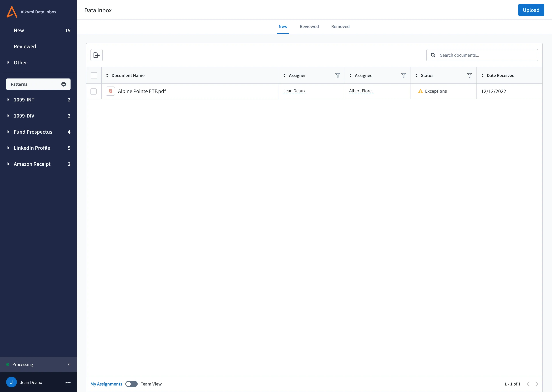The height and width of the screenshot is (392, 552).
Task: Sort by Document Name arrows
Action: [107, 76]
